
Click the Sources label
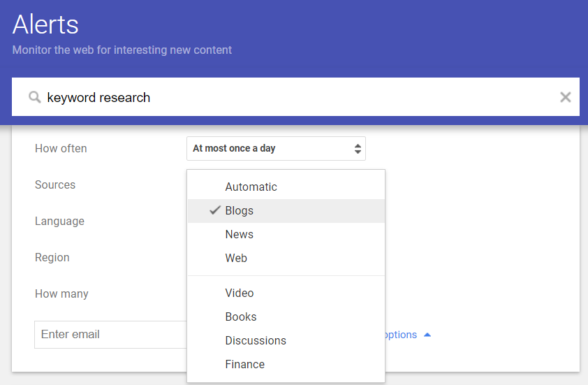(55, 184)
